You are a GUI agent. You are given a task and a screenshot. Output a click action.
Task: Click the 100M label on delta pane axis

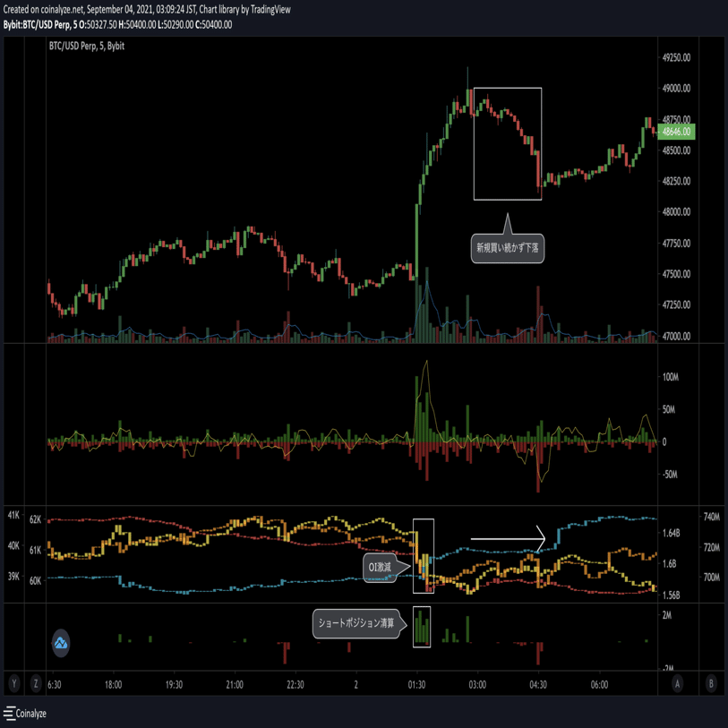click(671, 377)
